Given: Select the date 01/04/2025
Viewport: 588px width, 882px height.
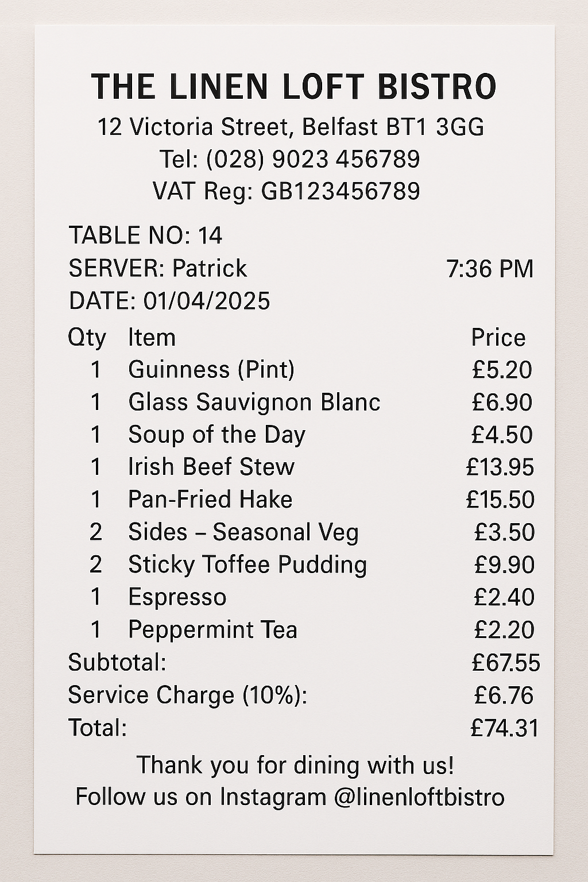Looking at the screenshot, I should coord(207,301).
